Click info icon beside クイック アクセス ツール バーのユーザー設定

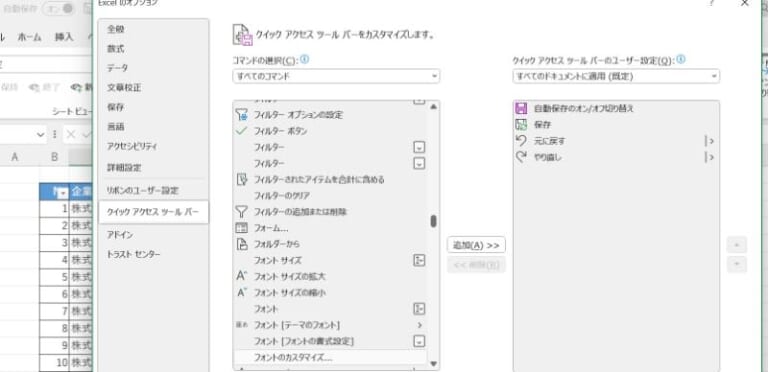coord(680,60)
